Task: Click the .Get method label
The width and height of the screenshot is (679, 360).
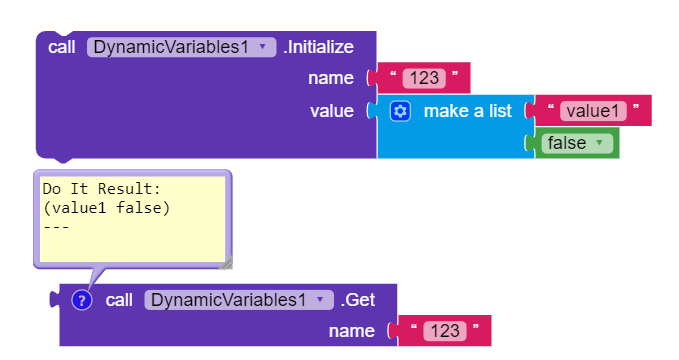Action: coord(358,300)
